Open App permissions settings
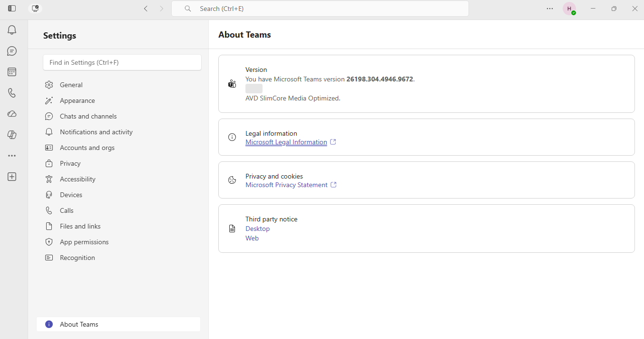This screenshot has width=644, height=339. pos(119,242)
